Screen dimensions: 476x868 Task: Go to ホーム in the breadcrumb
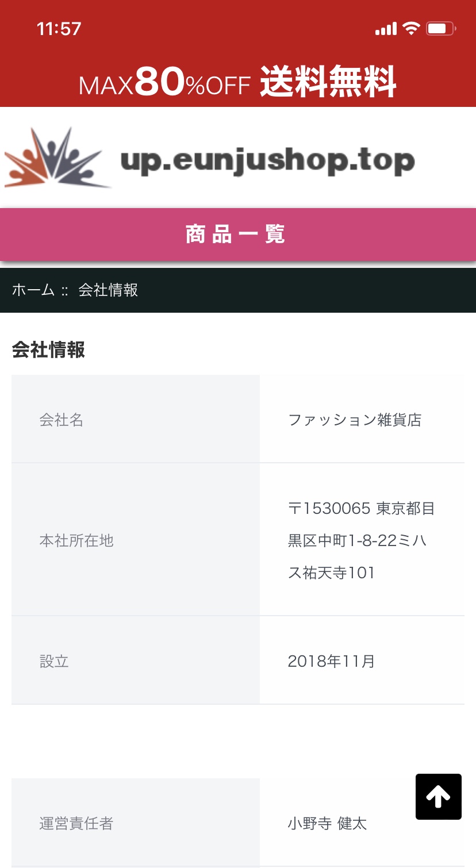[x=33, y=290]
